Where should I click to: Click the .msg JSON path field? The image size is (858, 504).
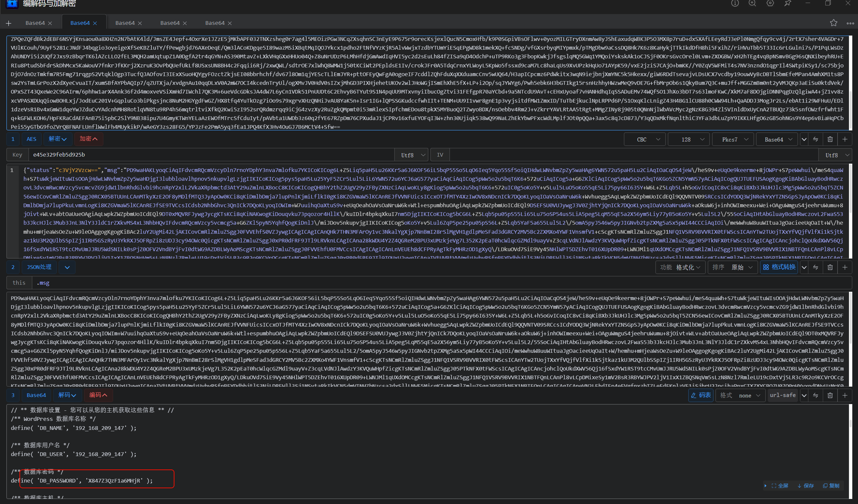click(442, 283)
